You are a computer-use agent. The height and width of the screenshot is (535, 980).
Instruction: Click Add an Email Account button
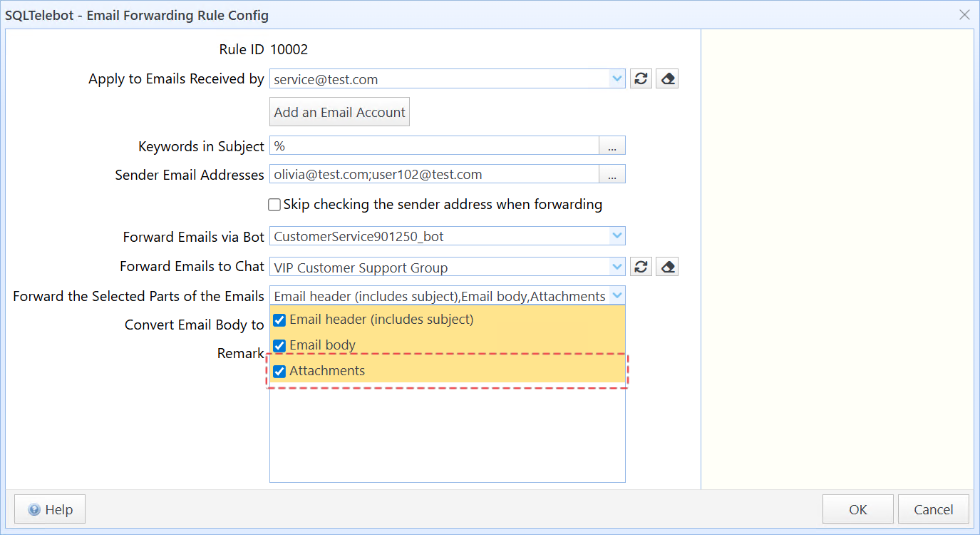339,112
